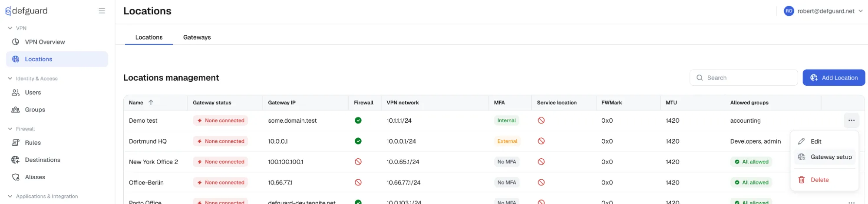Click the RO user avatar
The height and width of the screenshot is (204, 868).
point(789,11)
